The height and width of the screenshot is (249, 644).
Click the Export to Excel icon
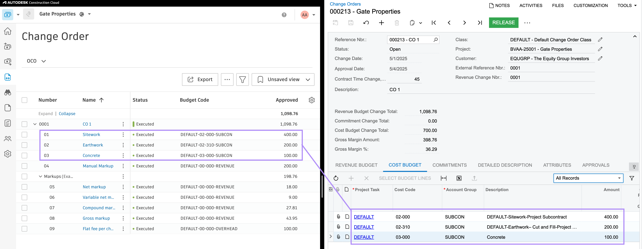point(459,178)
